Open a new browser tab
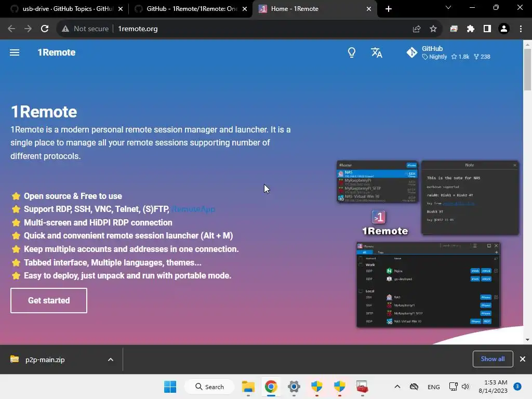The image size is (532, 399). coord(389,9)
